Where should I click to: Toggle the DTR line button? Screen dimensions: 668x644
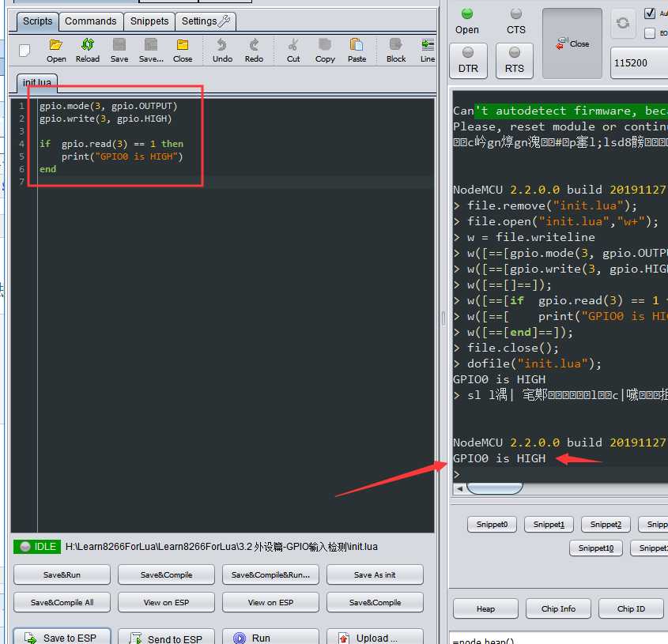coord(468,61)
